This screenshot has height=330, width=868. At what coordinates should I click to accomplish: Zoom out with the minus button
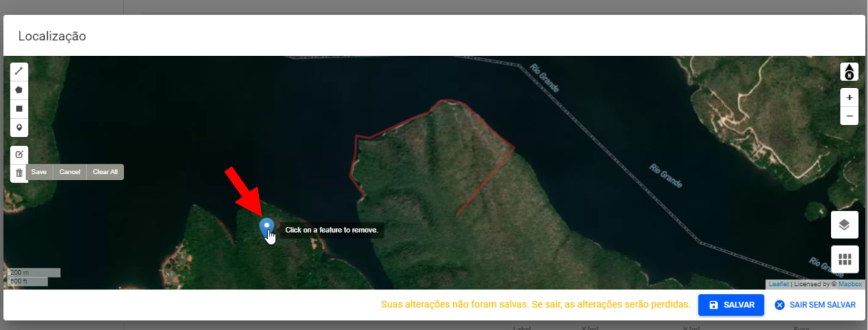[849, 116]
